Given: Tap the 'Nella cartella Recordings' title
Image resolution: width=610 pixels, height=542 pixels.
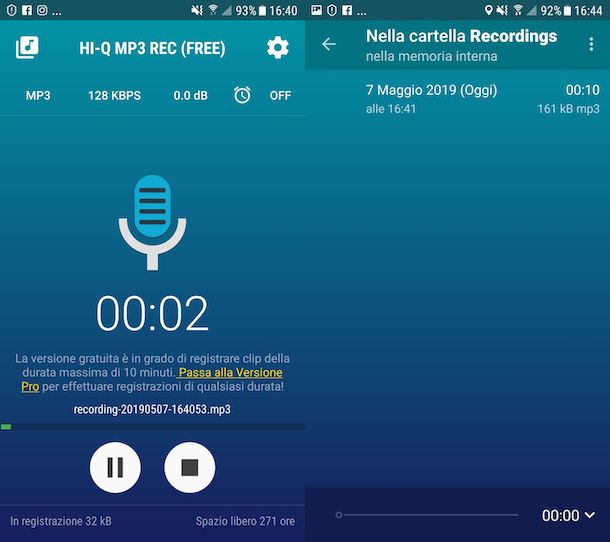Looking at the screenshot, I should [x=461, y=36].
